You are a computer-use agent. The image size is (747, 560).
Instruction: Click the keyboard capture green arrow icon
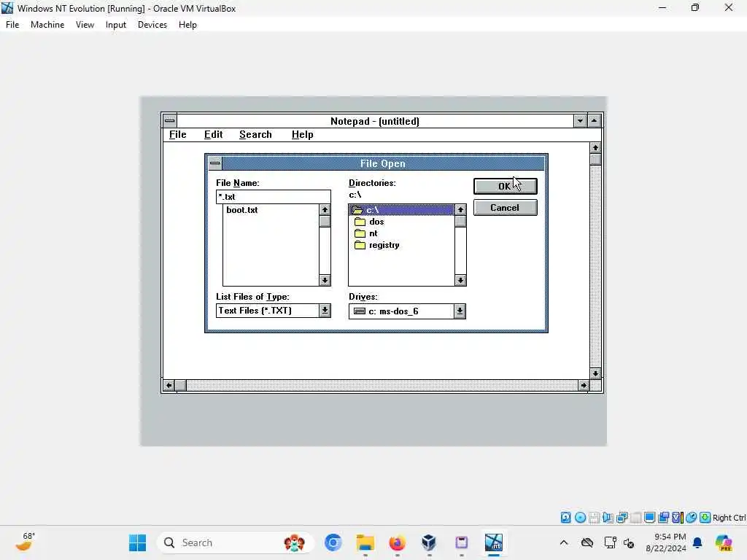tap(705, 518)
